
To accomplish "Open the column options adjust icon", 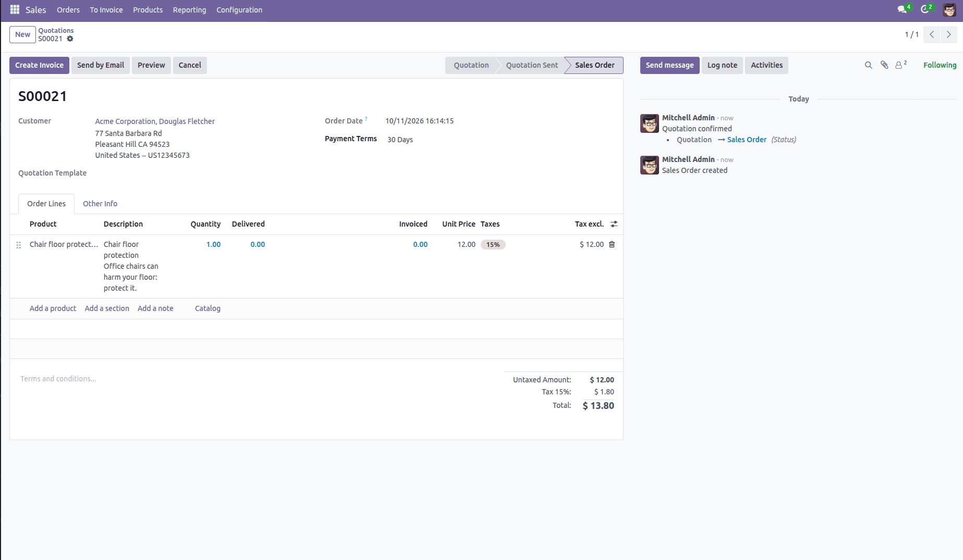I will coord(614,224).
